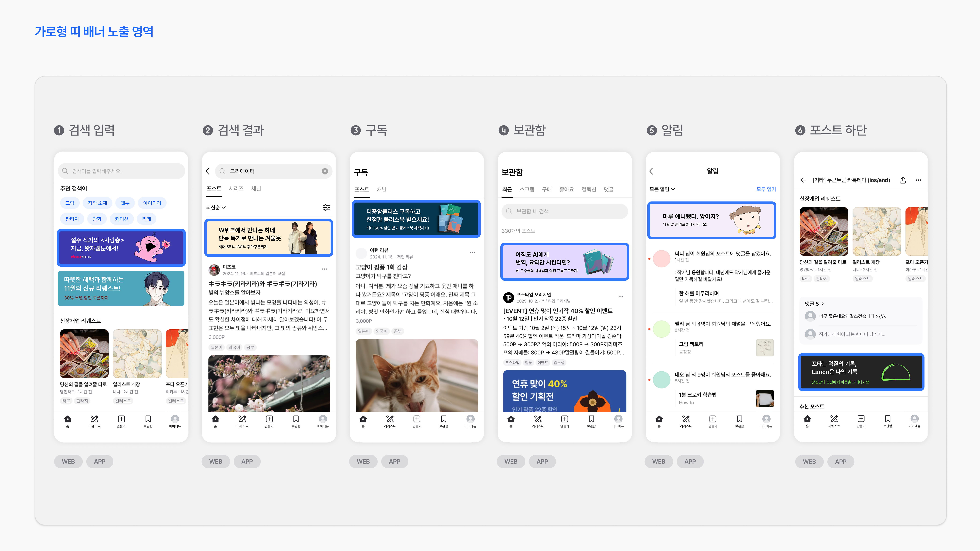This screenshot has height=551, width=980.
Task: Open three-dot menu in 포스트 하단 header
Action: [918, 180]
